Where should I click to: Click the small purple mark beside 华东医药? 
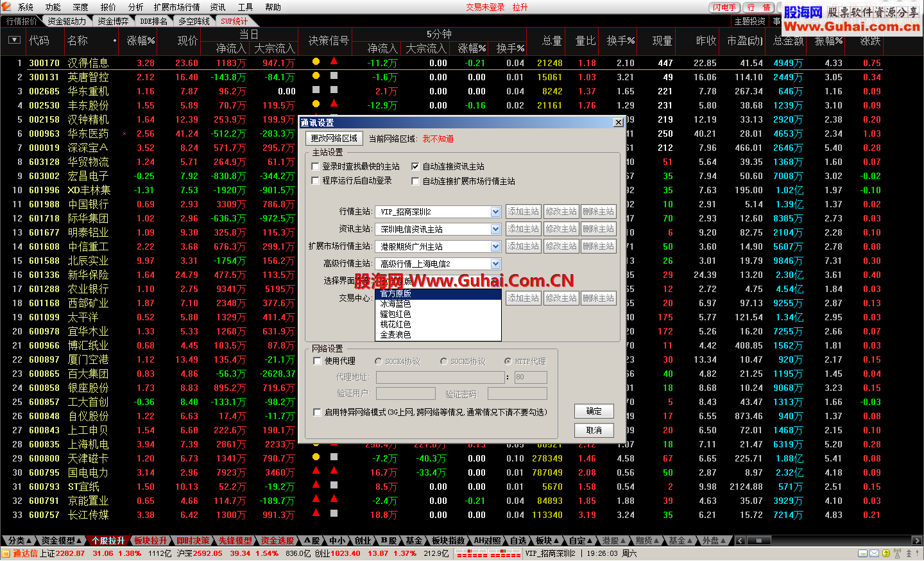pos(124,134)
